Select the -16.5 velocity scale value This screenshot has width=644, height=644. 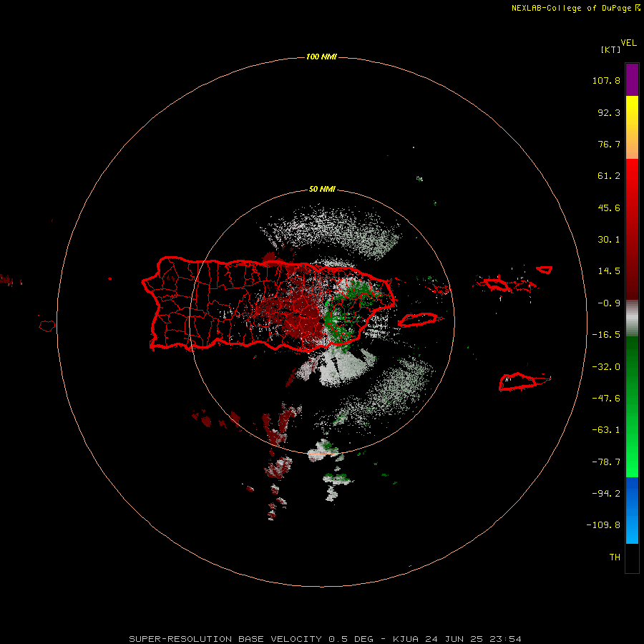click(606, 335)
